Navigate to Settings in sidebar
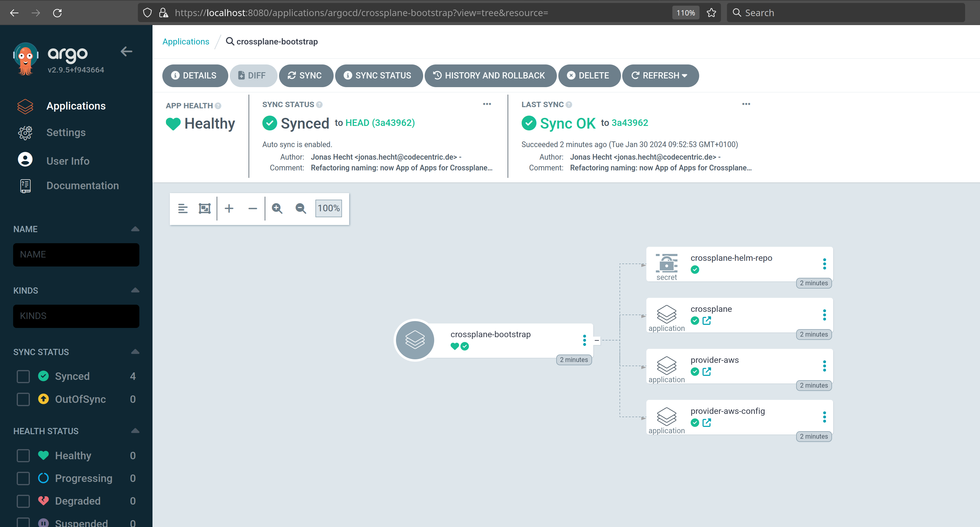 66,132
